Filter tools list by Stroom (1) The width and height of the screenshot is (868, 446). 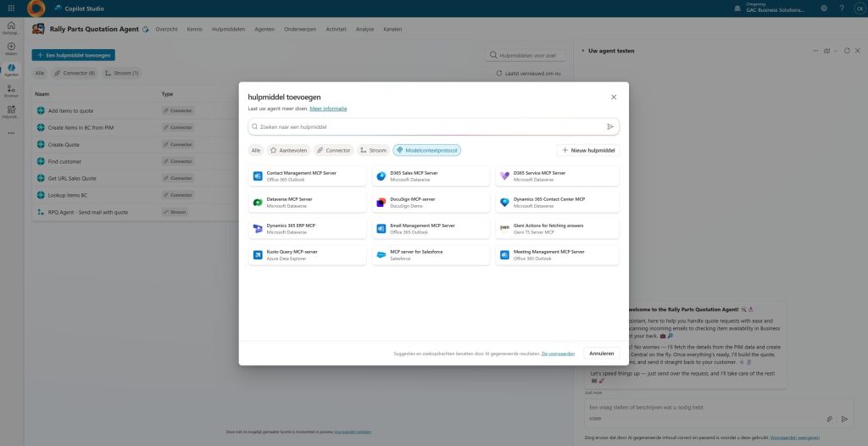point(122,73)
